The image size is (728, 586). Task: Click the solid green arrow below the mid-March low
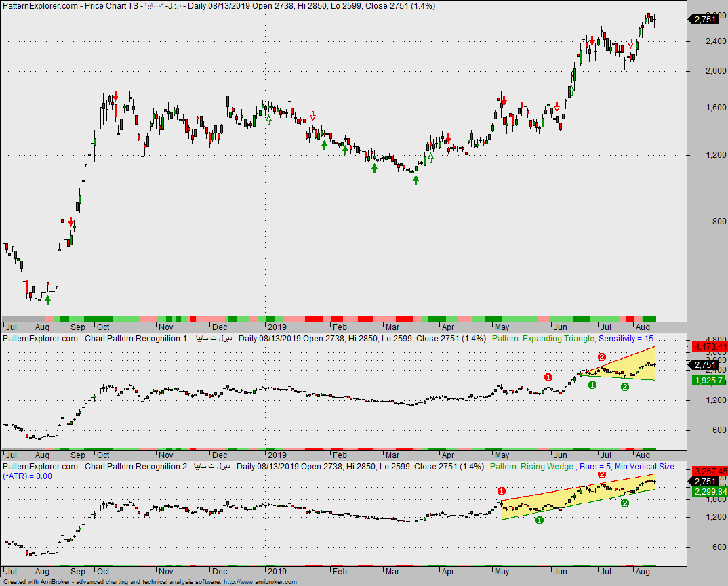pos(416,180)
